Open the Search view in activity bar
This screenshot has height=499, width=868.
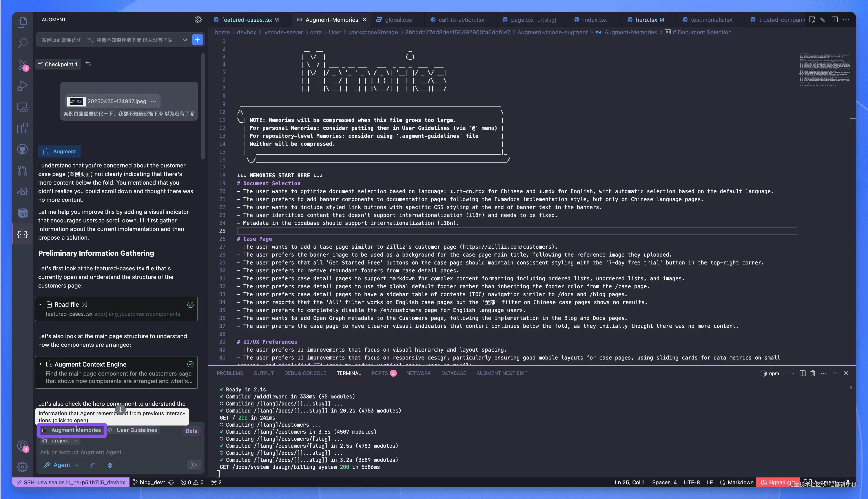click(22, 44)
